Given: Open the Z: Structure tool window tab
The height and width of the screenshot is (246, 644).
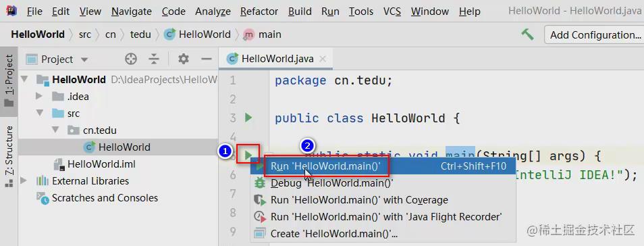Looking at the screenshot, I should pyautogui.click(x=9, y=156).
